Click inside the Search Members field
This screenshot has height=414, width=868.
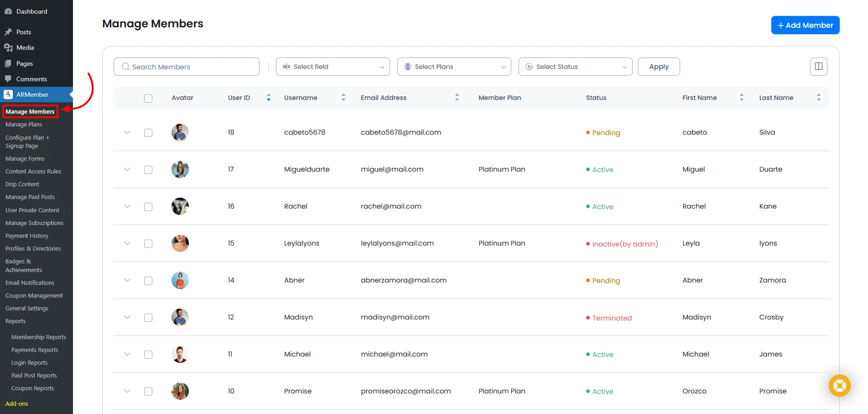coord(187,67)
